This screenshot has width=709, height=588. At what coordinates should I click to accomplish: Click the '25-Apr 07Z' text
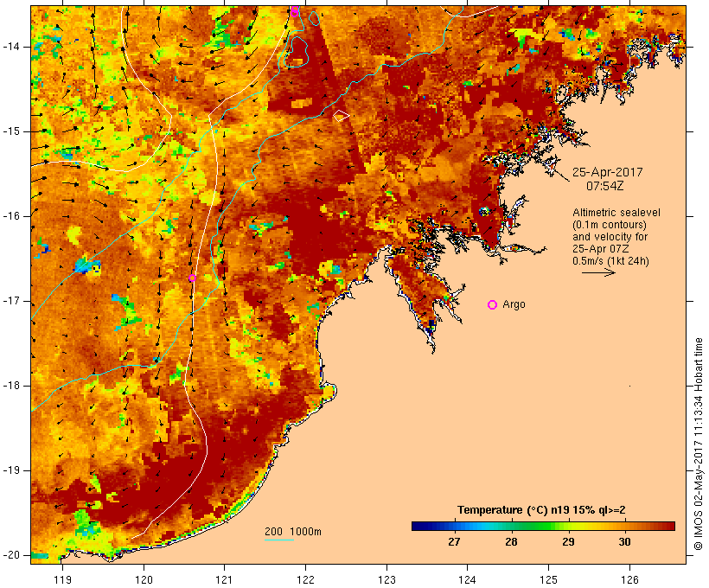pos(600,249)
